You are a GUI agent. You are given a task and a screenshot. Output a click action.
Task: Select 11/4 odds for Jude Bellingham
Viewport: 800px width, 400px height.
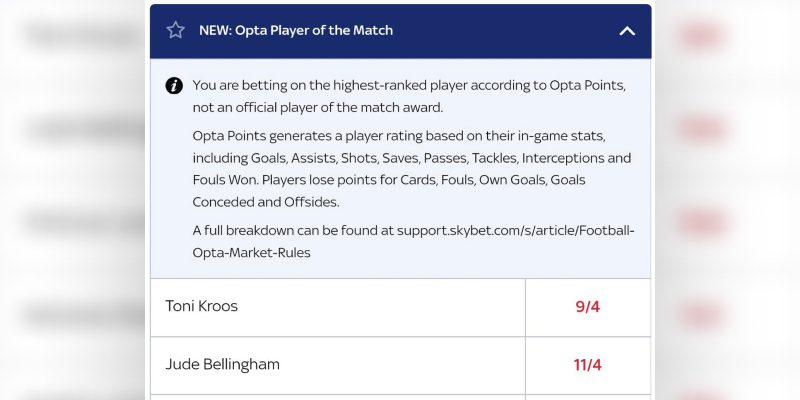(588, 365)
